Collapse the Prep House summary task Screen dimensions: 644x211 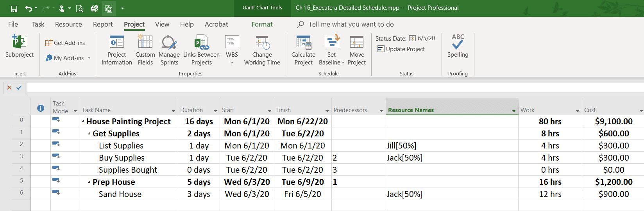(89, 182)
